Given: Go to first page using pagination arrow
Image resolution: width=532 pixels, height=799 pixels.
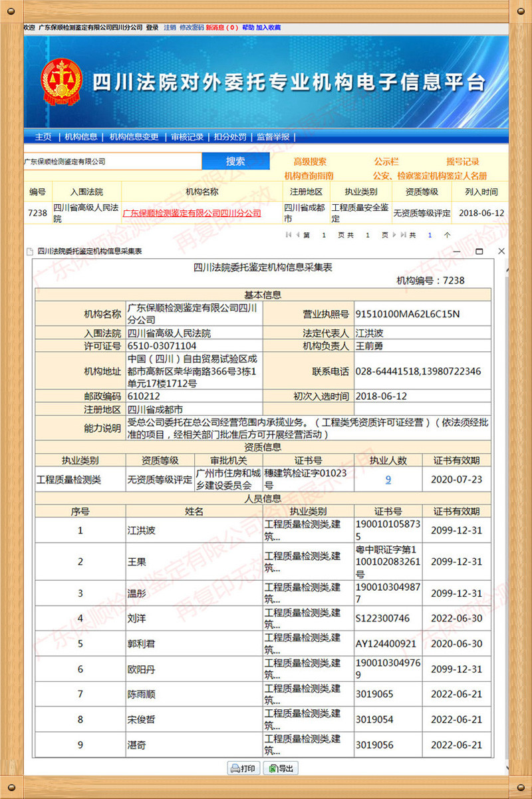Looking at the screenshot, I should [x=289, y=235].
